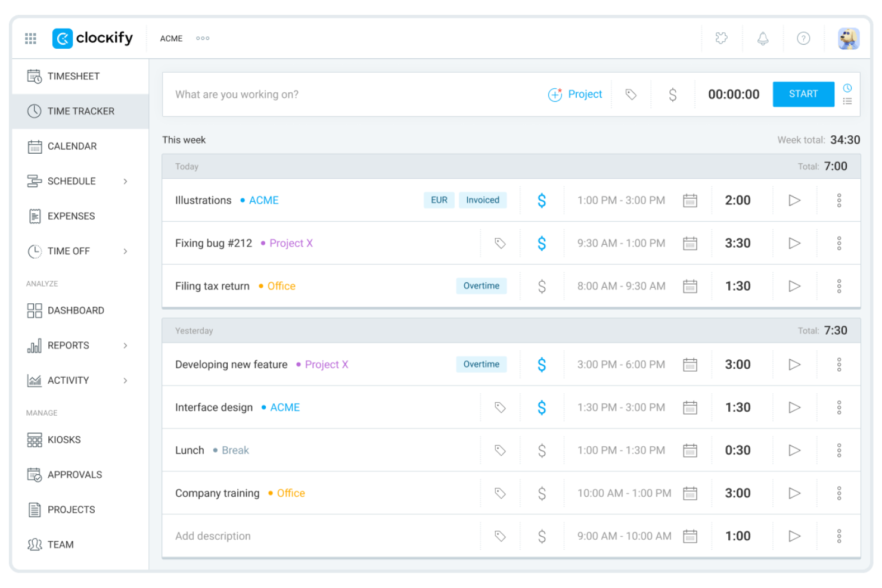Open the Timesheet sidebar item
Viewport: 882px width, 588px height.
pos(73,76)
